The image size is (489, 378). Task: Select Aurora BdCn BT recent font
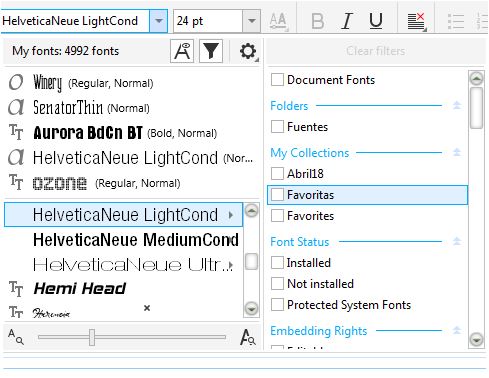coord(131,133)
